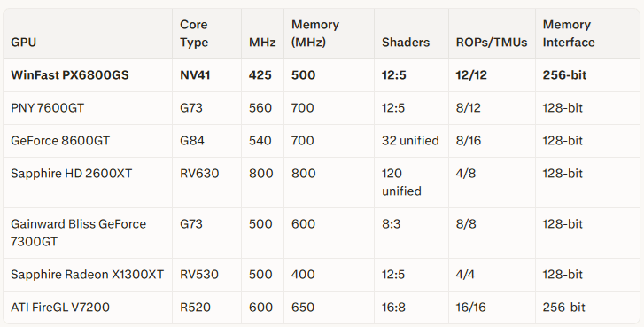Click the GeForce 8600GT cell
The height and width of the screenshot is (327, 644).
point(60,141)
